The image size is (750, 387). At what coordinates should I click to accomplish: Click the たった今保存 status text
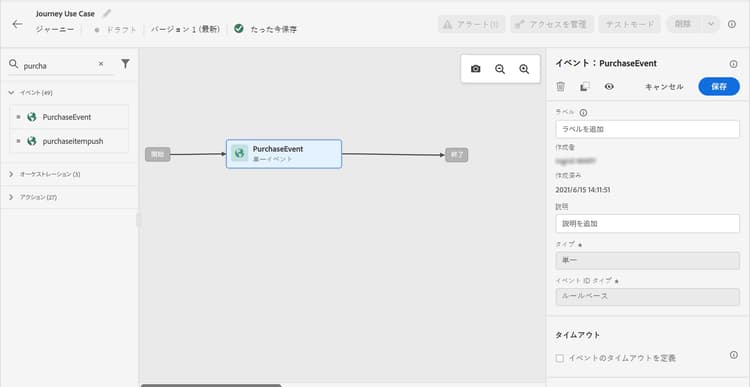pos(274,29)
